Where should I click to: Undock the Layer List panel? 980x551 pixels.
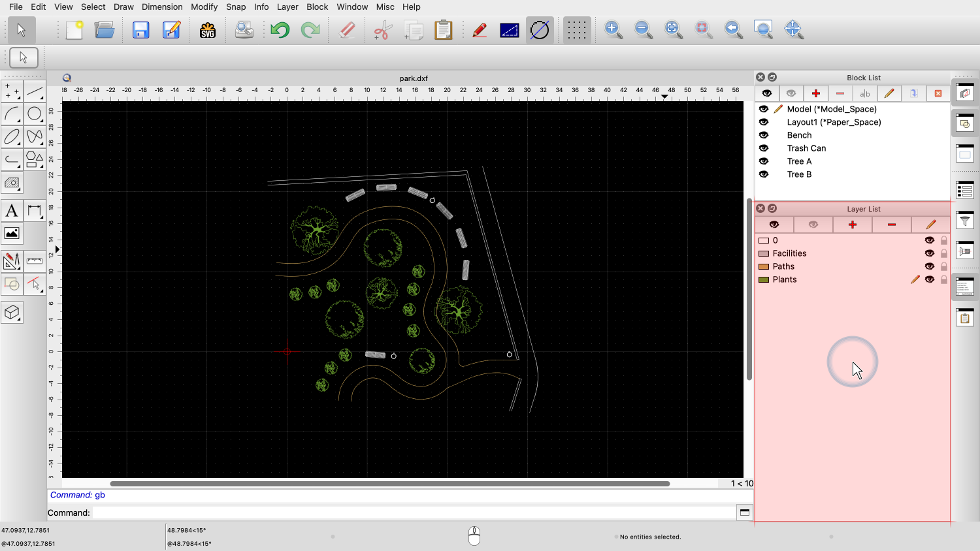[x=772, y=208]
